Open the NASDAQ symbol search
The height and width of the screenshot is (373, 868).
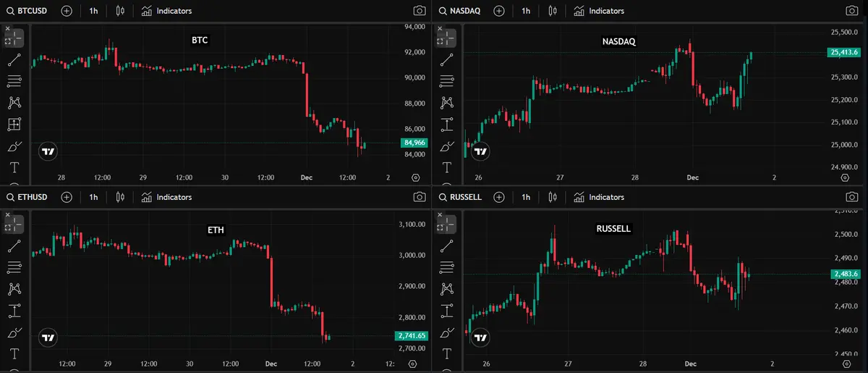coord(461,11)
